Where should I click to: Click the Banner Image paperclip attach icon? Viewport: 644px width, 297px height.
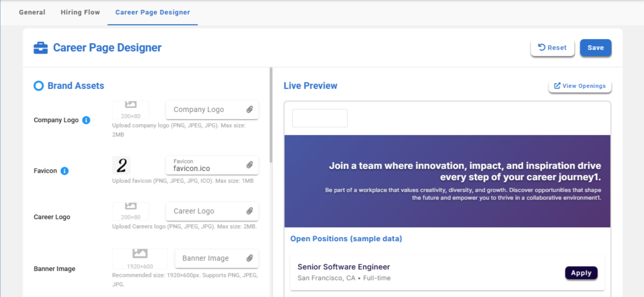click(249, 258)
